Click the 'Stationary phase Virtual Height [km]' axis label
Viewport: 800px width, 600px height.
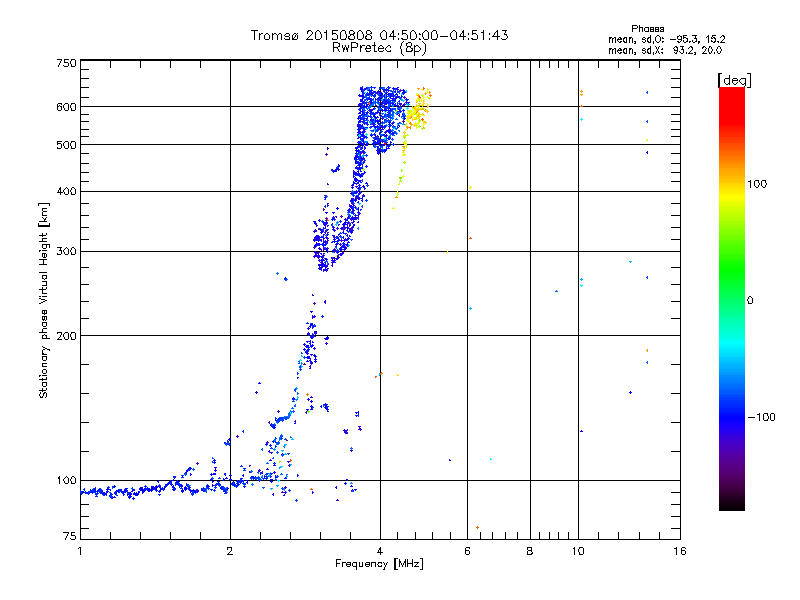[x=44, y=300]
